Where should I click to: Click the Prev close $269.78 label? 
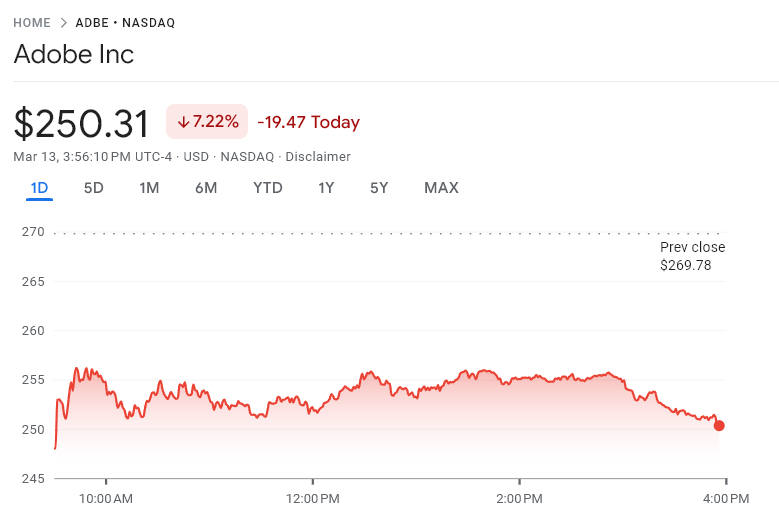pyautogui.click(x=692, y=256)
